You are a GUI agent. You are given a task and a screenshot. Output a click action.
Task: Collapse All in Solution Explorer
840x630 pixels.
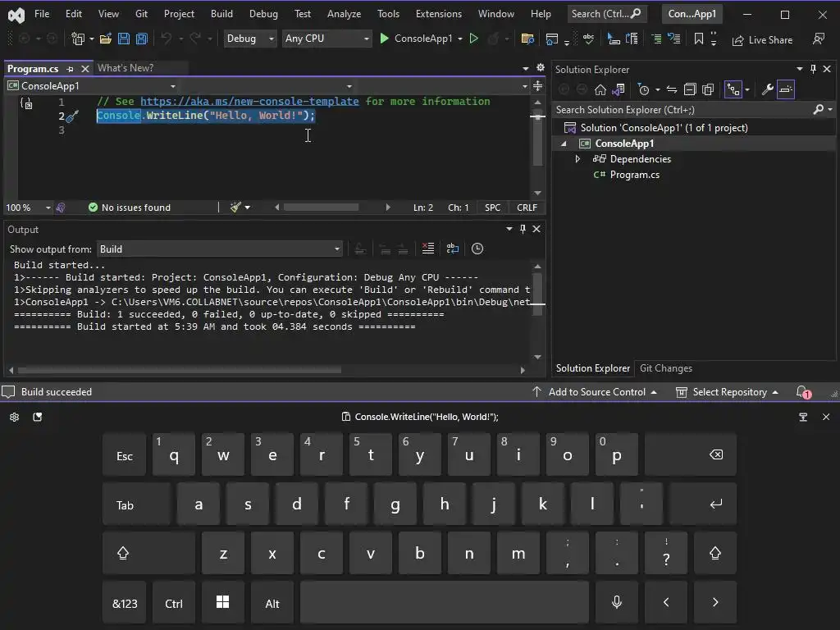click(x=690, y=89)
